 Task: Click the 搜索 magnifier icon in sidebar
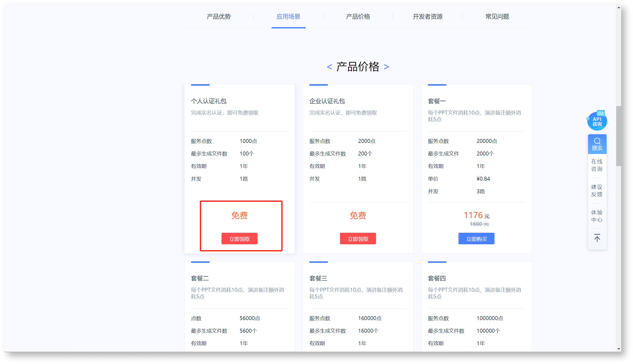[597, 141]
